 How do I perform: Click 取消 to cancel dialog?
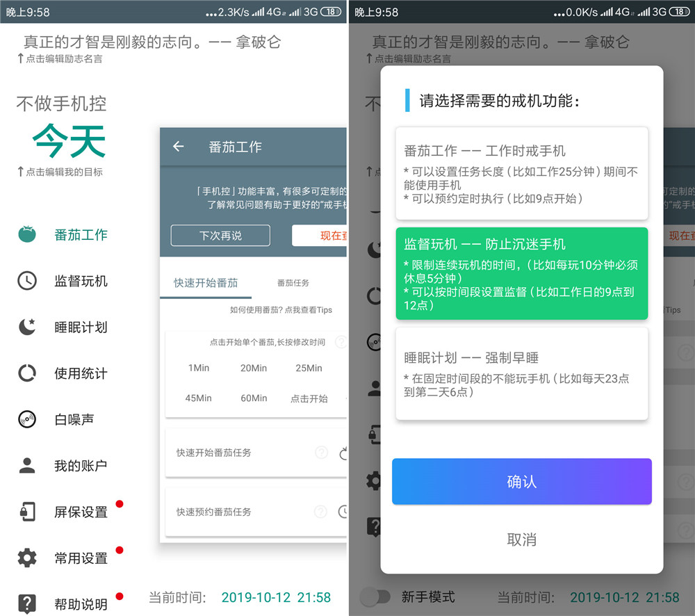(522, 540)
